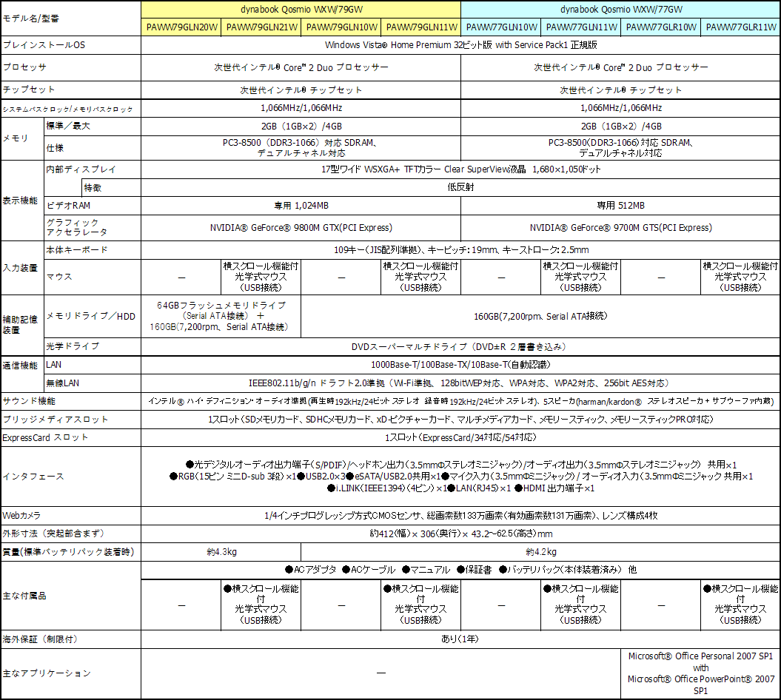Select the PAWW77GLR11W model cell
The width and height of the screenshot is (781, 700).
tap(740, 27)
